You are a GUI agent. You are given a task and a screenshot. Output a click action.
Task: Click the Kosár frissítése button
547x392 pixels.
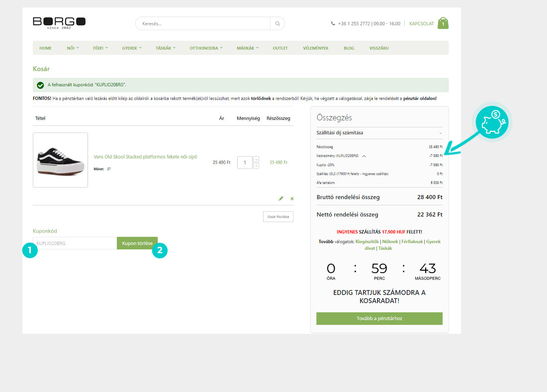tap(278, 217)
